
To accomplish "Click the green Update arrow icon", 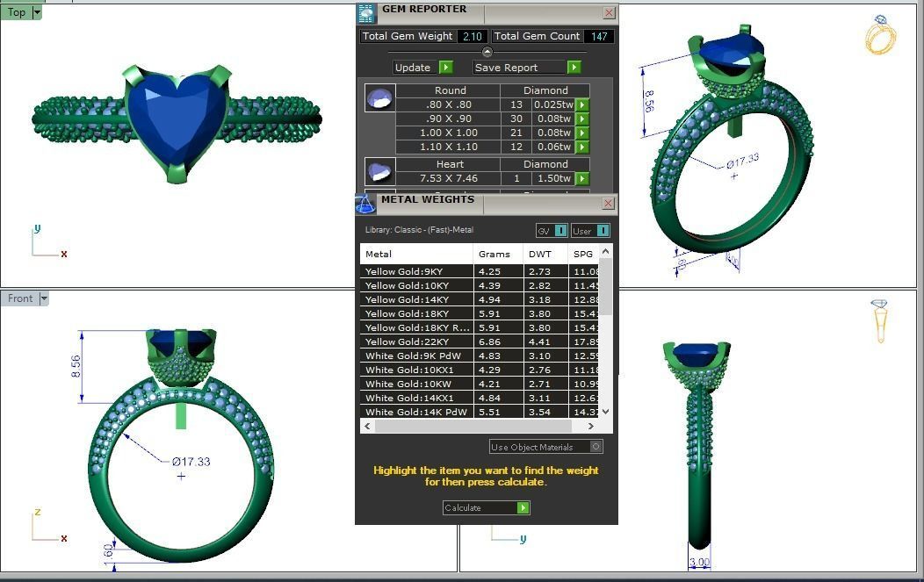I will coord(446,67).
